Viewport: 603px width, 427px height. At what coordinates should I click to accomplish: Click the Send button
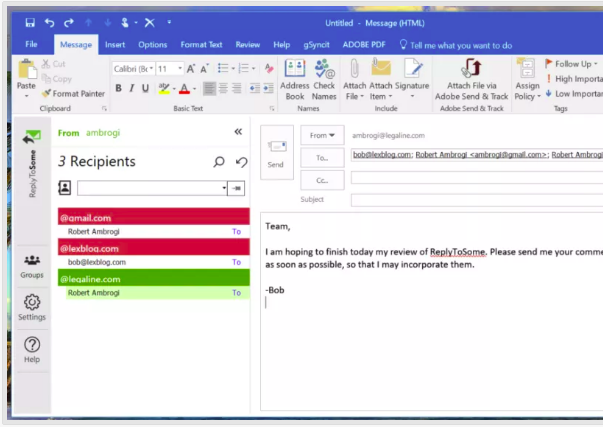(x=277, y=152)
